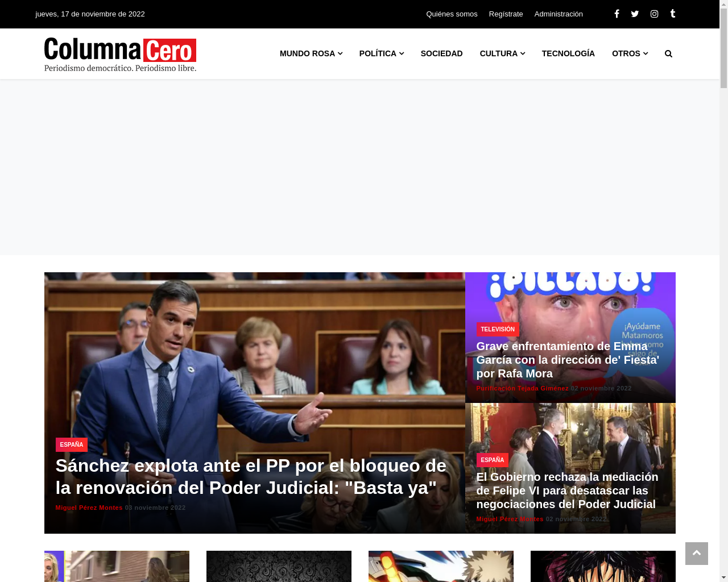Click the search magnifier icon
Image resolution: width=728 pixels, height=582 pixels.
[668, 53]
